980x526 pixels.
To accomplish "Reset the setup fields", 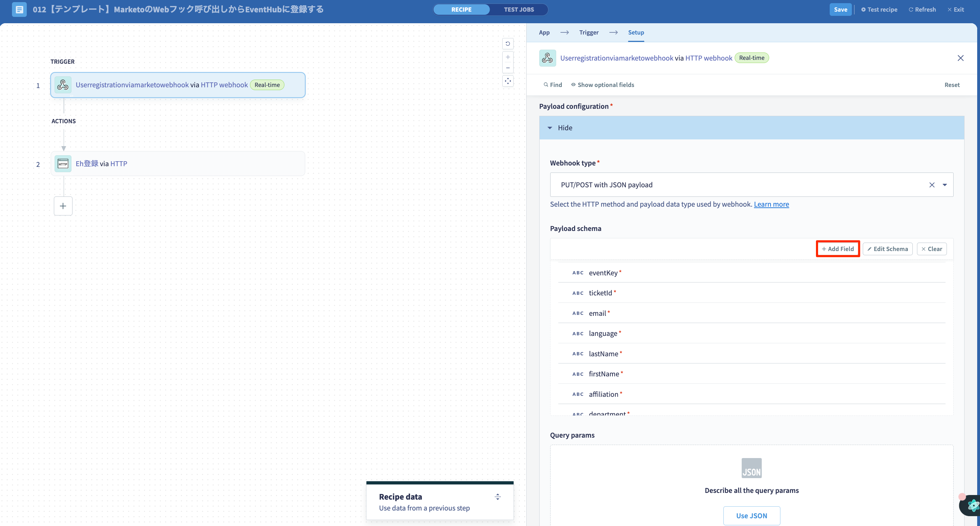I will click(952, 85).
